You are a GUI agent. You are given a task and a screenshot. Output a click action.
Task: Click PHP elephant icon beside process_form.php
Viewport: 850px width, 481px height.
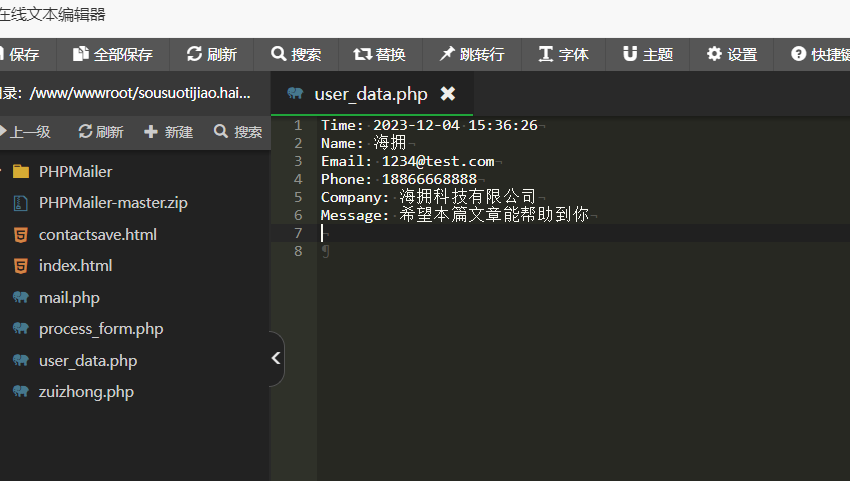pos(21,329)
